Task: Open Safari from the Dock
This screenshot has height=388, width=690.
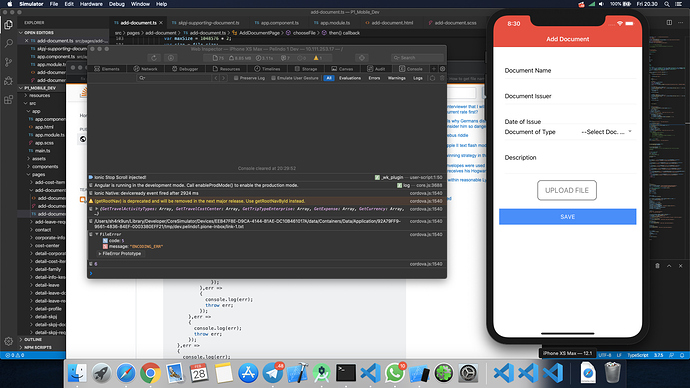Action: (x=126, y=373)
